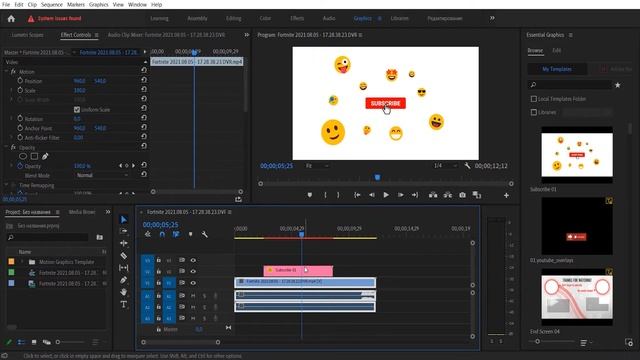Check the Local Templates Folder checkbox
This screenshot has height=360, width=640.
pyautogui.click(x=533, y=99)
